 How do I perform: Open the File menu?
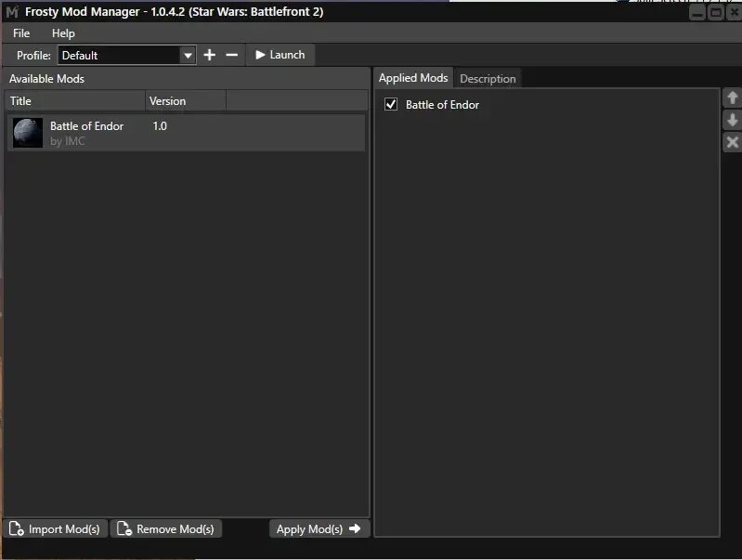click(21, 33)
